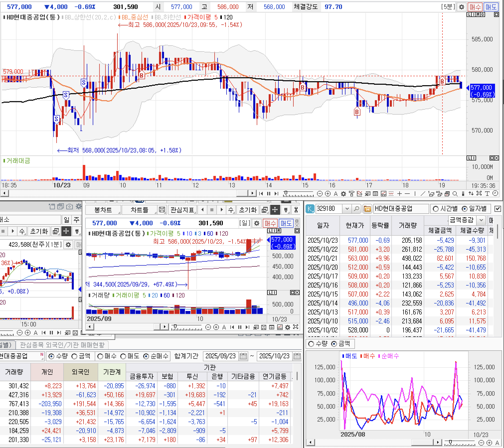
Task: Open the 봉차트 dropdown menu
Action: (x=103, y=210)
